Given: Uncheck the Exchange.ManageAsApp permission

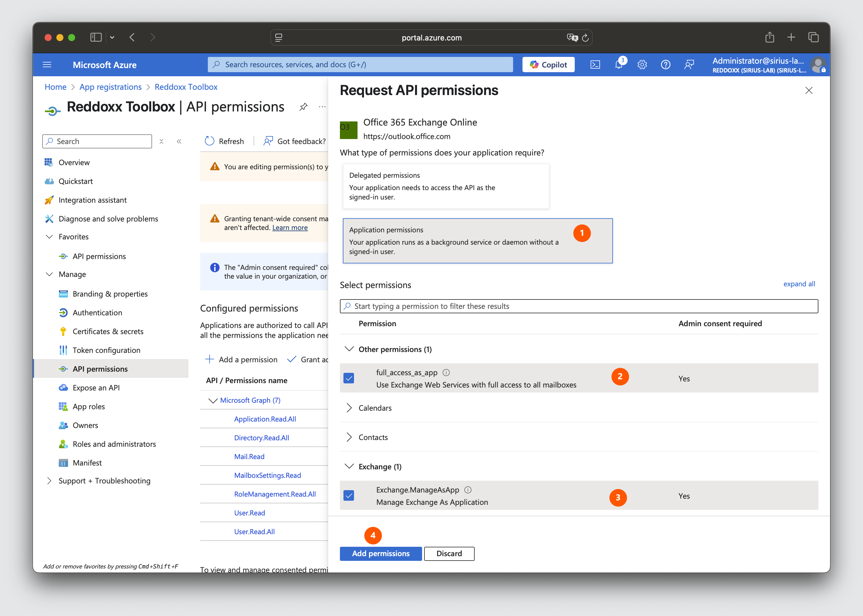Looking at the screenshot, I should 348,495.
